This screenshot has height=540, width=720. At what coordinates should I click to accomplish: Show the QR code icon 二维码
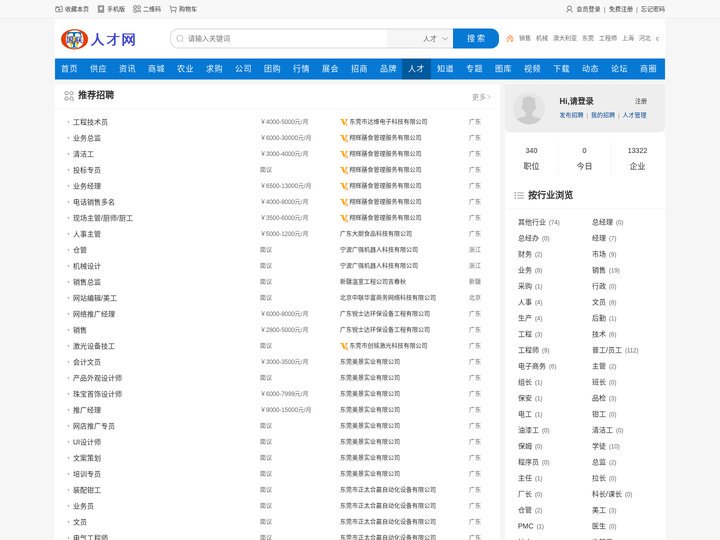137,9
